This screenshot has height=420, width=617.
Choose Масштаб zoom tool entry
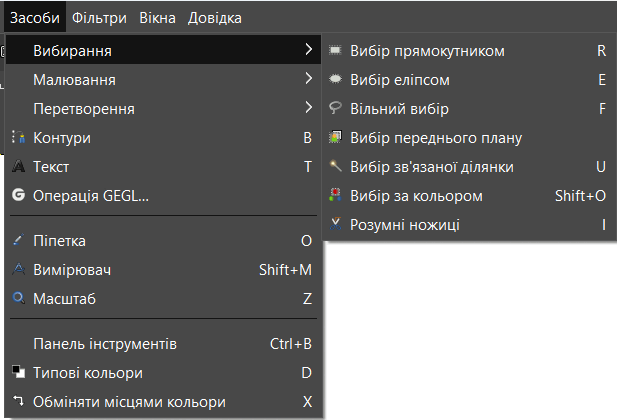click(x=163, y=298)
